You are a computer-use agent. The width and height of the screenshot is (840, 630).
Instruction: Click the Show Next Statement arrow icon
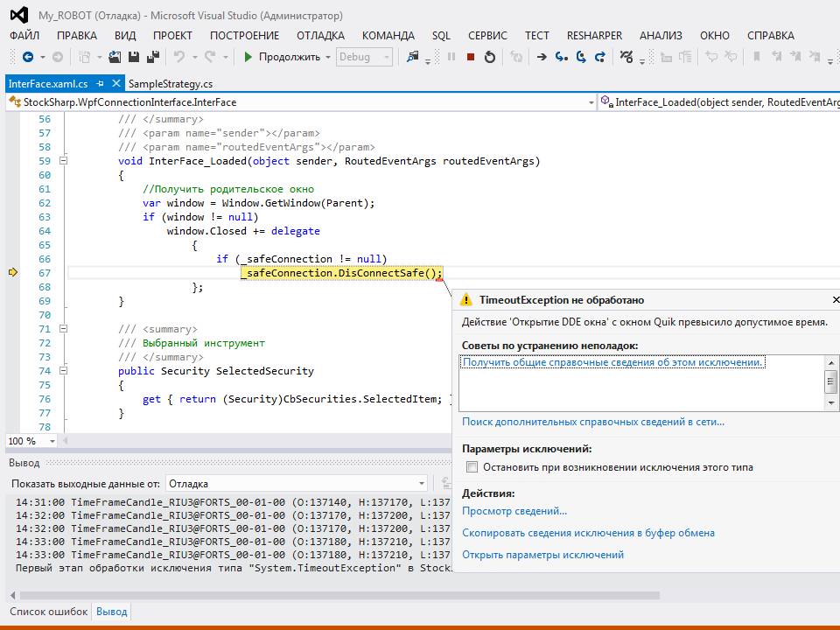(542, 57)
